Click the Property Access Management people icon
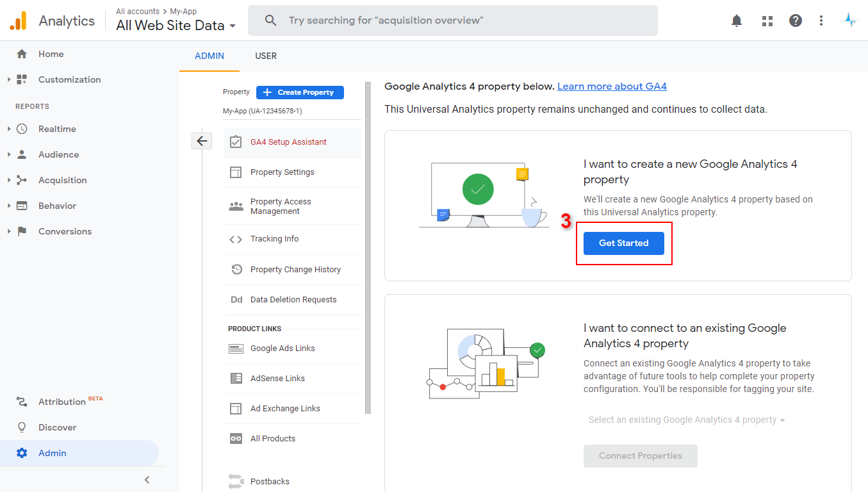 coord(236,206)
